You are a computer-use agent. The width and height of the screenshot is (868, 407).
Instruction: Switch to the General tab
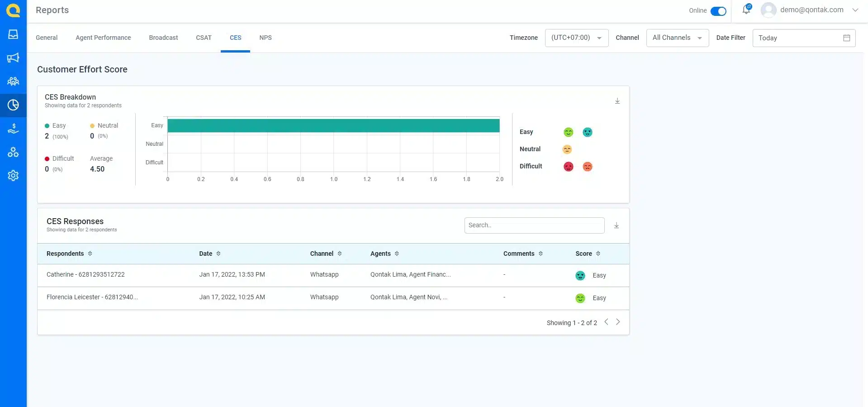coord(47,38)
